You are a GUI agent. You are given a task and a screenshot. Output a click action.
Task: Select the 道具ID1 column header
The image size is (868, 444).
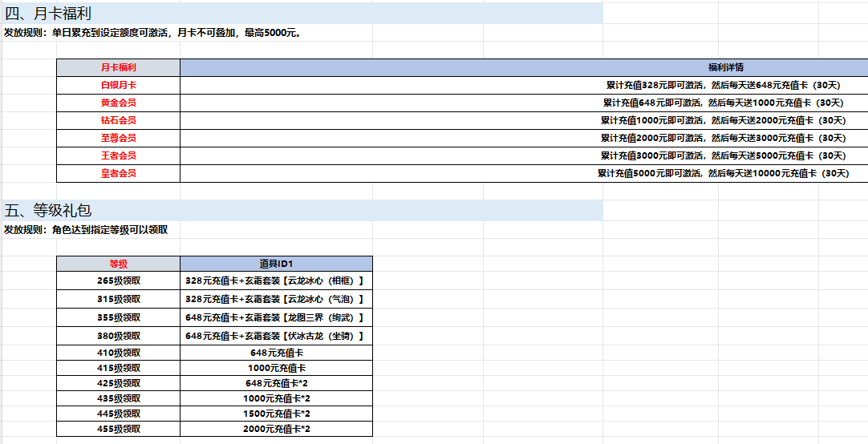[276, 264]
